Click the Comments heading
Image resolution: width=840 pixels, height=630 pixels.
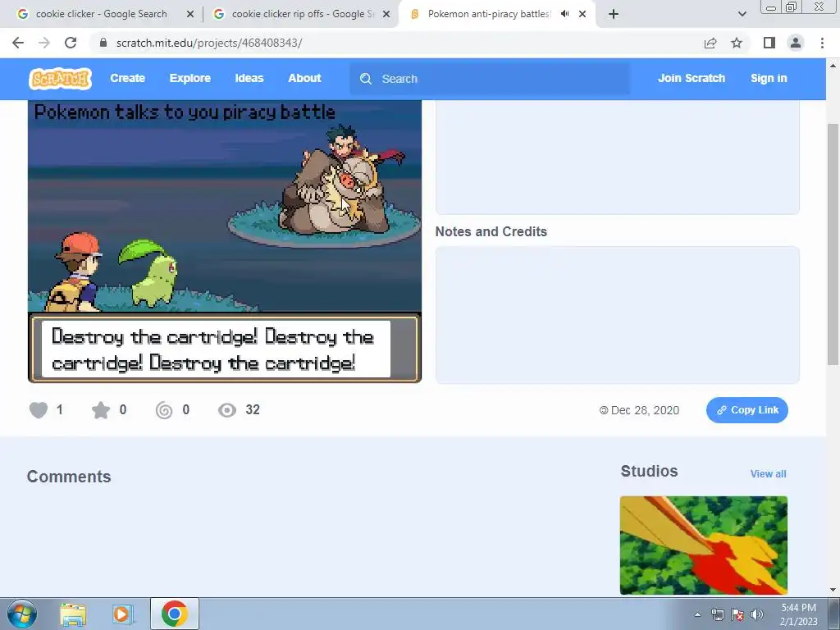(x=69, y=477)
